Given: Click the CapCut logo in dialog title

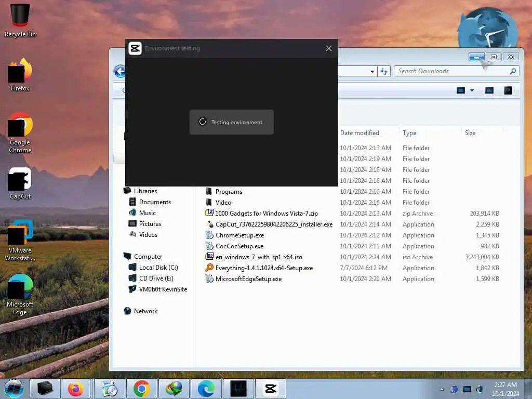Looking at the screenshot, I should pyautogui.click(x=135, y=48).
